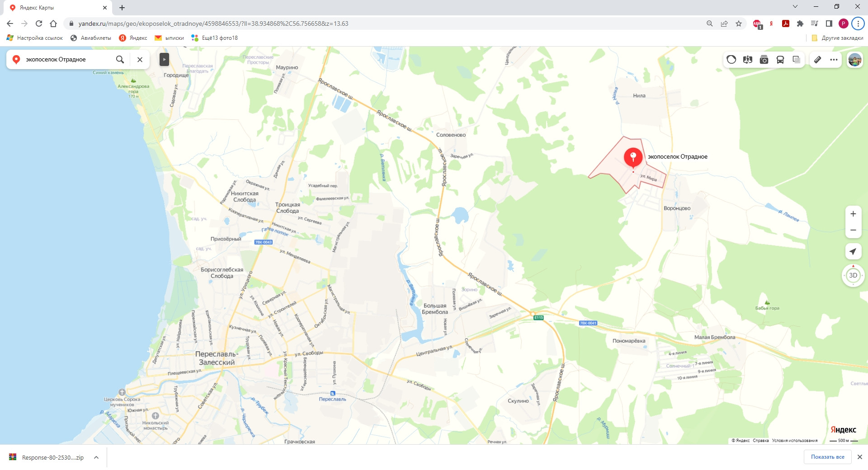Expand the collapsed side panel arrow
Image resolution: width=868 pixels, height=470 pixels.
click(164, 59)
